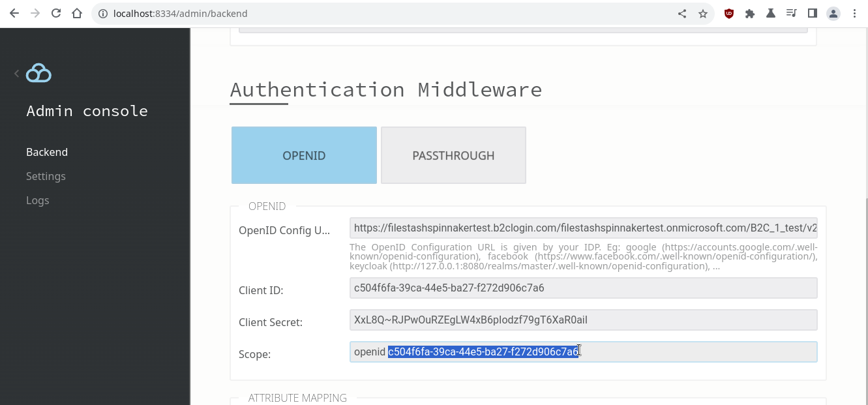The width and height of the screenshot is (868, 405).
Task: Open the Chrome three-dot menu
Action: 854,13
